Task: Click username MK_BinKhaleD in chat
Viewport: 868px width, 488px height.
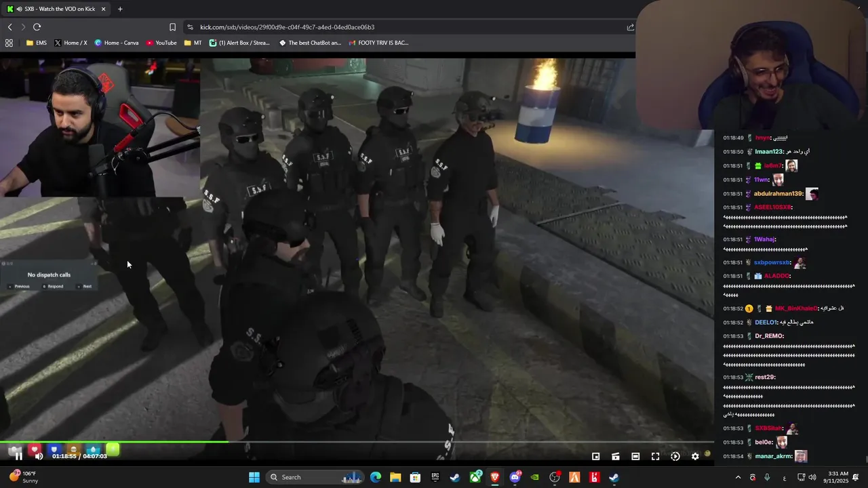Action: (796, 308)
